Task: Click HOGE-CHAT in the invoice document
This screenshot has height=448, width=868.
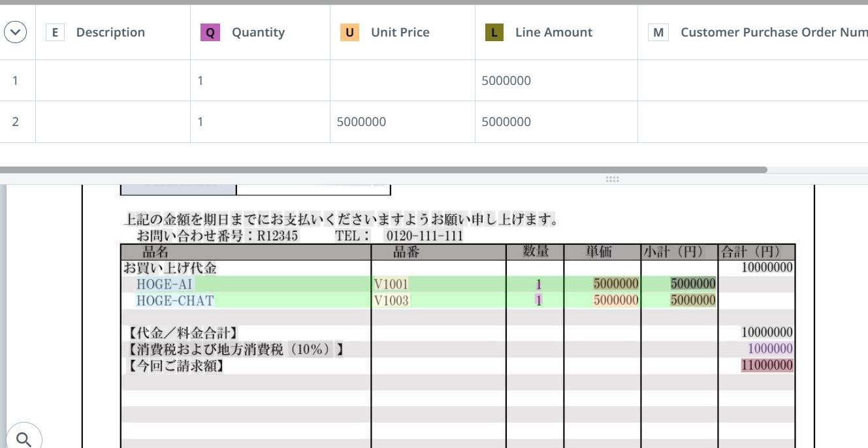Action: click(175, 300)
